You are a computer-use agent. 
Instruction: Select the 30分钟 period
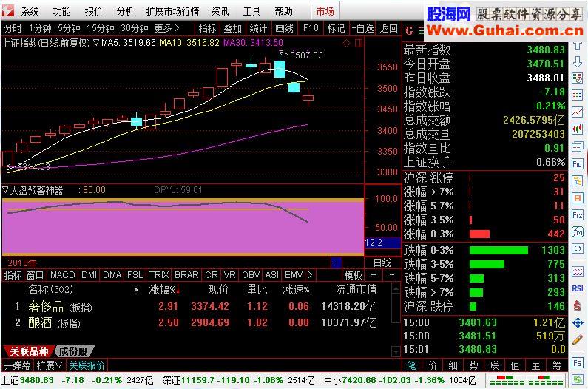pyautogui.click(x=135, y=28)
